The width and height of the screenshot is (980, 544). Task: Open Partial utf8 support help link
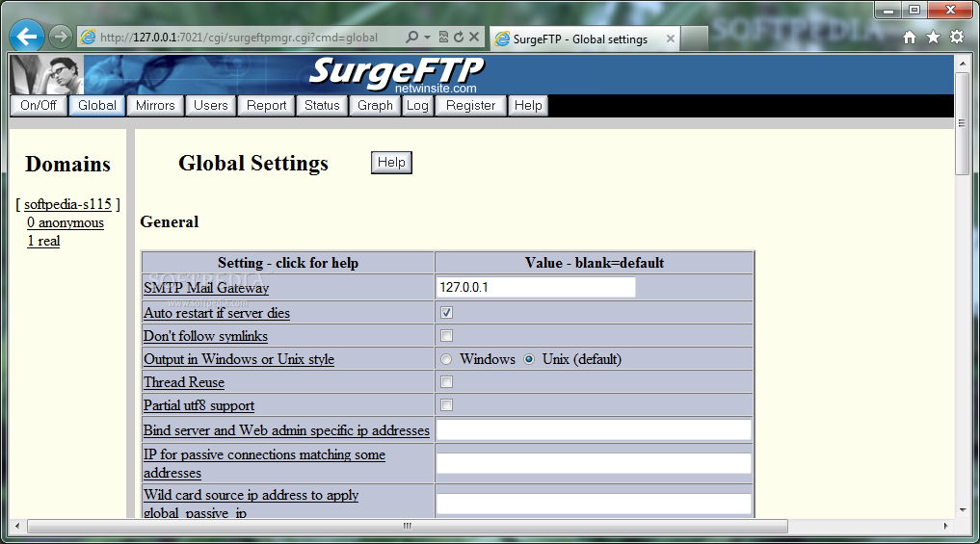[x=199, y=405]
